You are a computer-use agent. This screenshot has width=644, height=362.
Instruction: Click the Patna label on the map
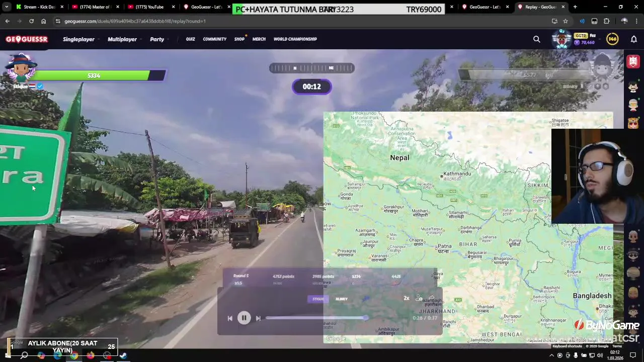tap(444, 246)
